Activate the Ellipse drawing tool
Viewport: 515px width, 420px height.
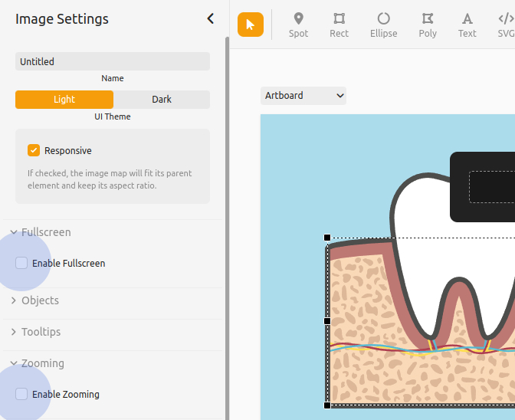point(383,25)
